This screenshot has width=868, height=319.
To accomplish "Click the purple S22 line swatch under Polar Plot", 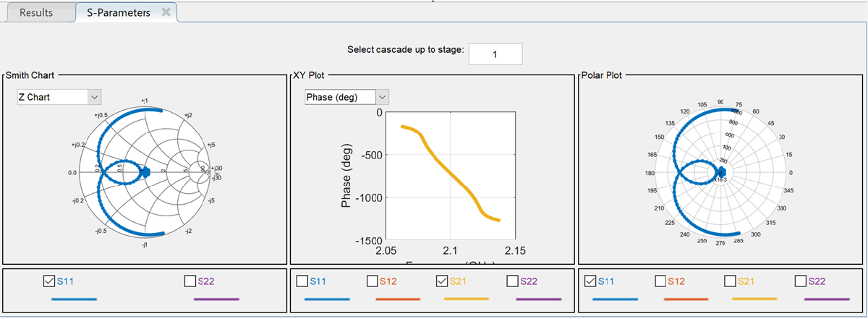I will [x=826, y=298].
